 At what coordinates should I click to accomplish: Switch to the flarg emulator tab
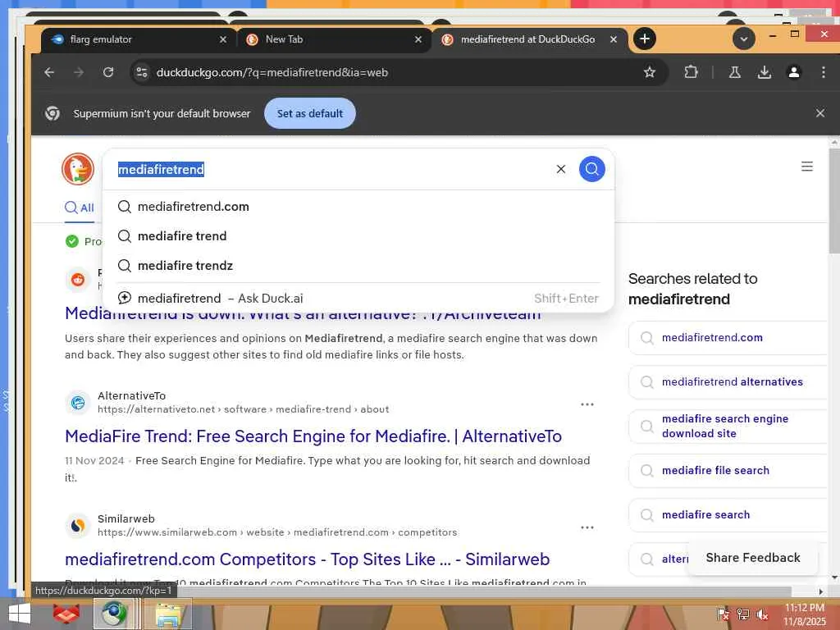click(138, 39)
